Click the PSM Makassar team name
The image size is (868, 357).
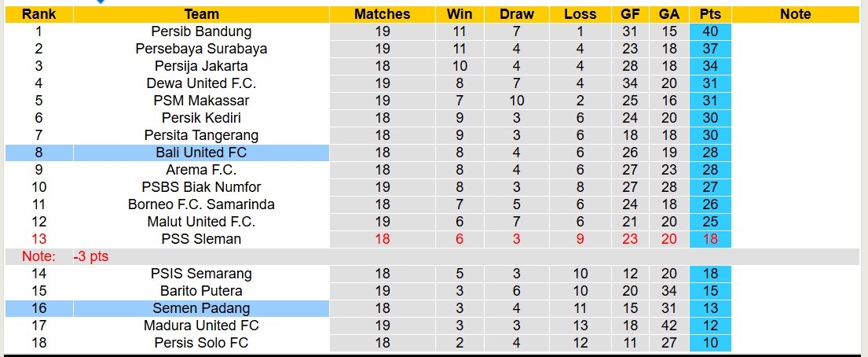coord(201,101)
